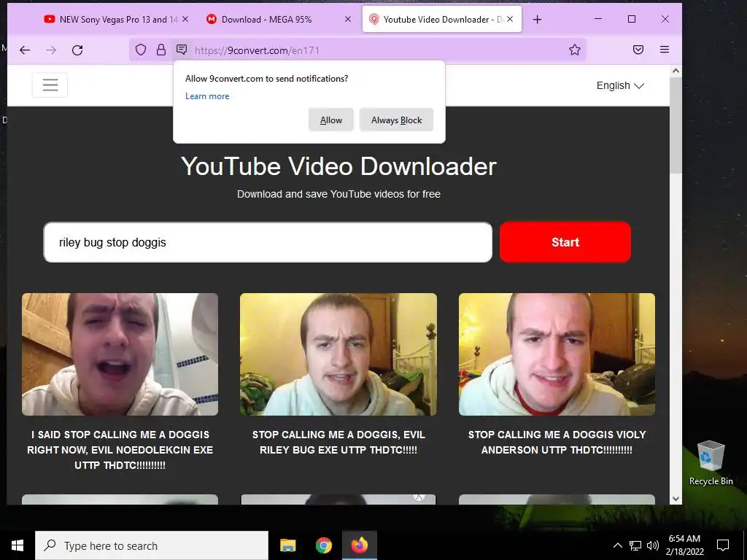Select the Youtube Video Downloader tab

click(x=441, y=20)
